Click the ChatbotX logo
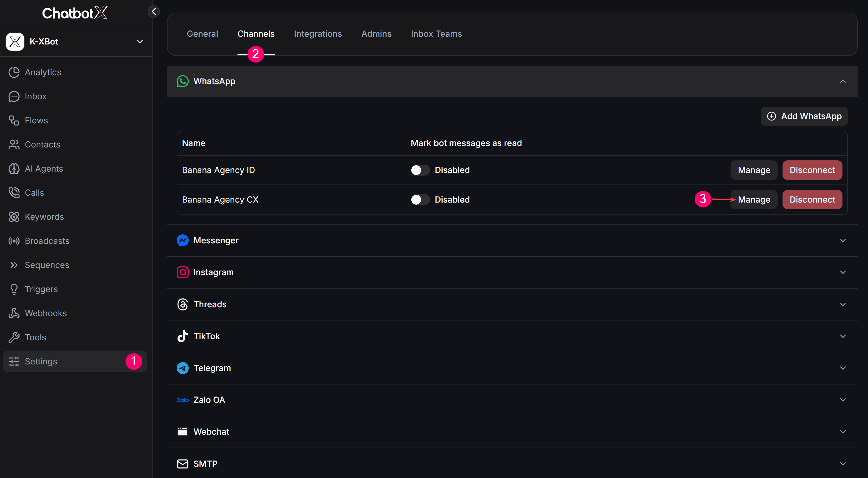 point(75,13)
